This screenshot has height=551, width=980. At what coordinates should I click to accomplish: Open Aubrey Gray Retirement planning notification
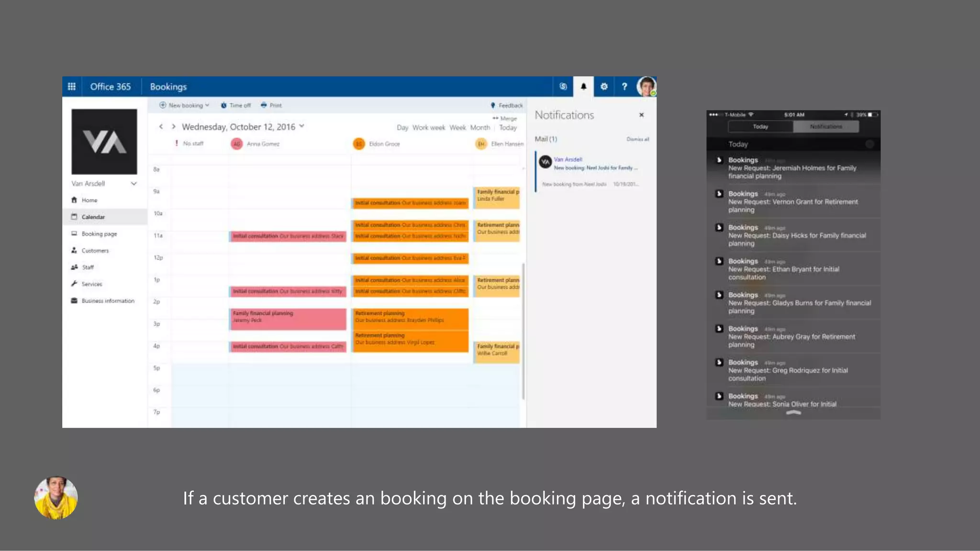(793, 336)
